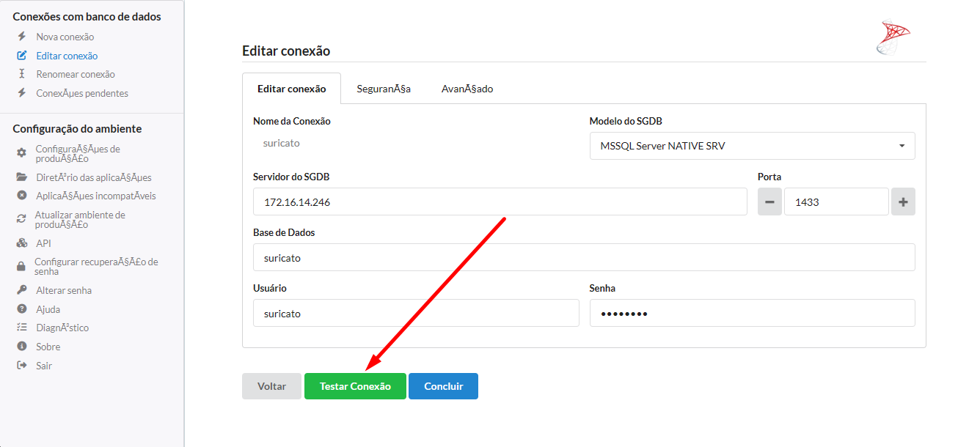Screen dimensions: 980x447
Task: Switch to the Avançado tab
Action: coord(467,89)
